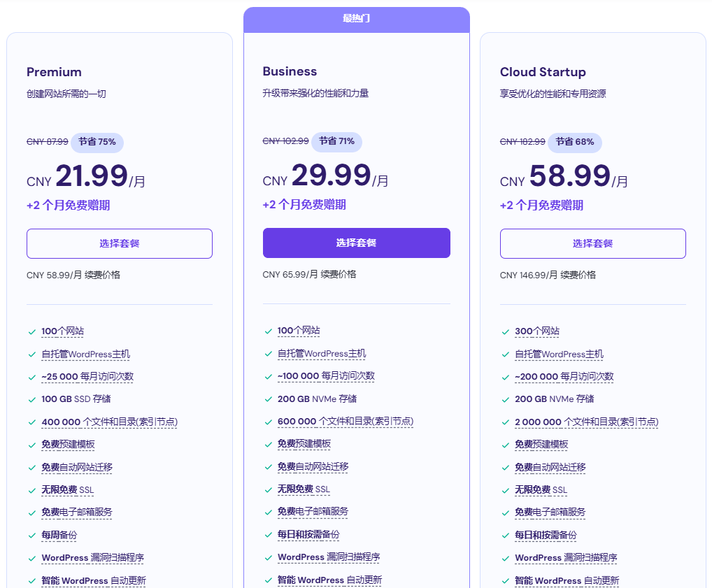Click the checkmark beside Premium's 无限免费 SSL
Viewport: 712px width, 588px height.
coord(32,489)
